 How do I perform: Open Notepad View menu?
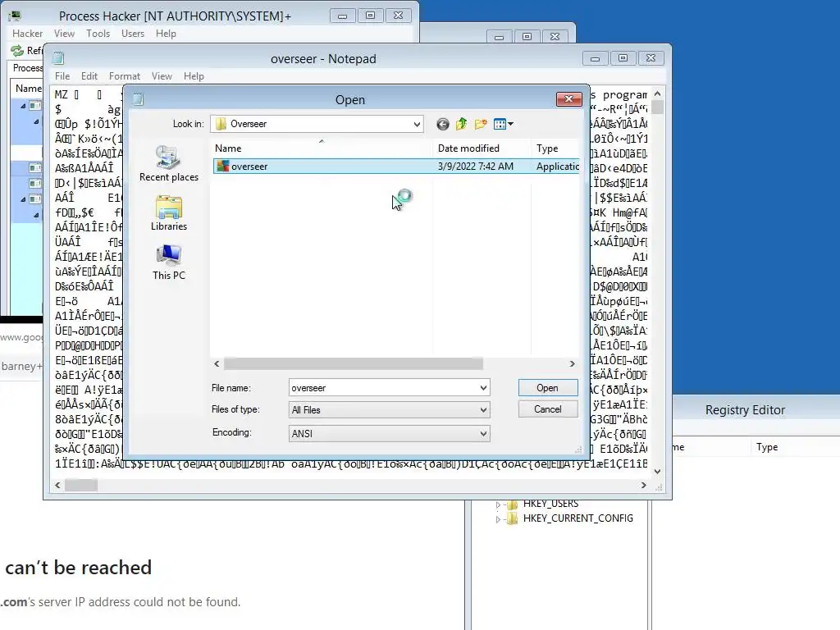[x=162, y=76]
